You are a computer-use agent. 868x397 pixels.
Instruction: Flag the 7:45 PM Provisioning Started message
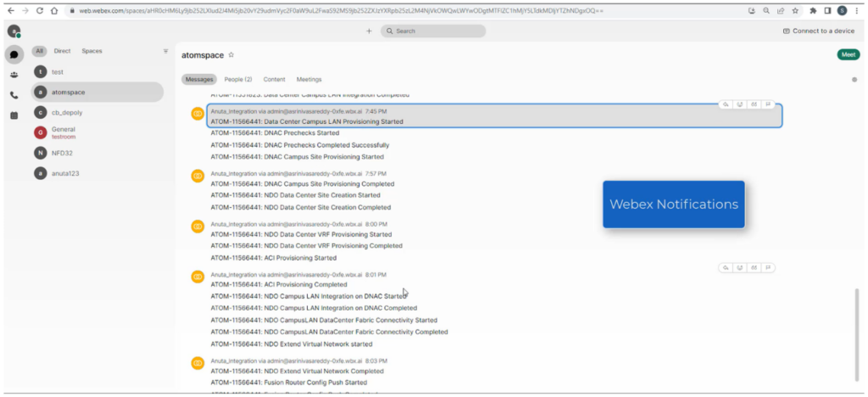pos(768,104)
